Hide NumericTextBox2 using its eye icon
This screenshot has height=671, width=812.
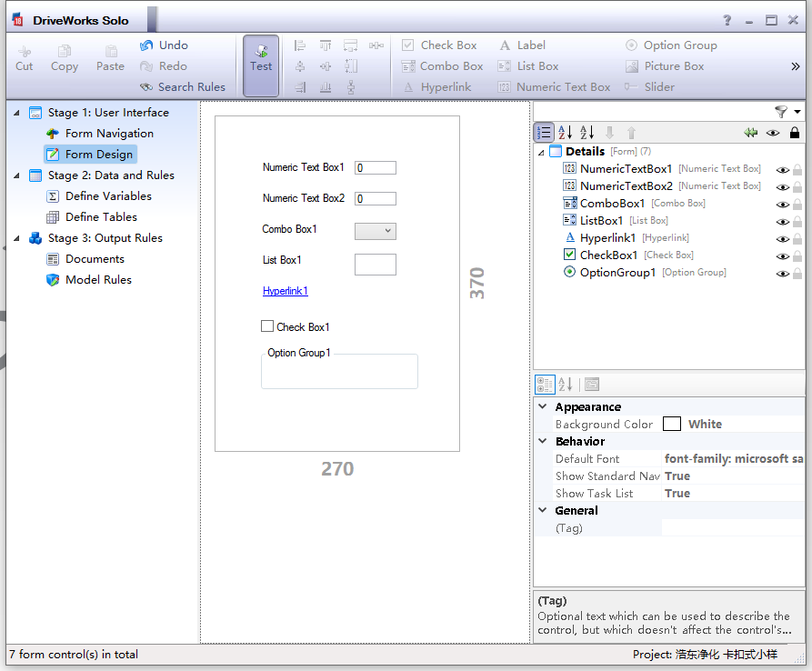783,187
